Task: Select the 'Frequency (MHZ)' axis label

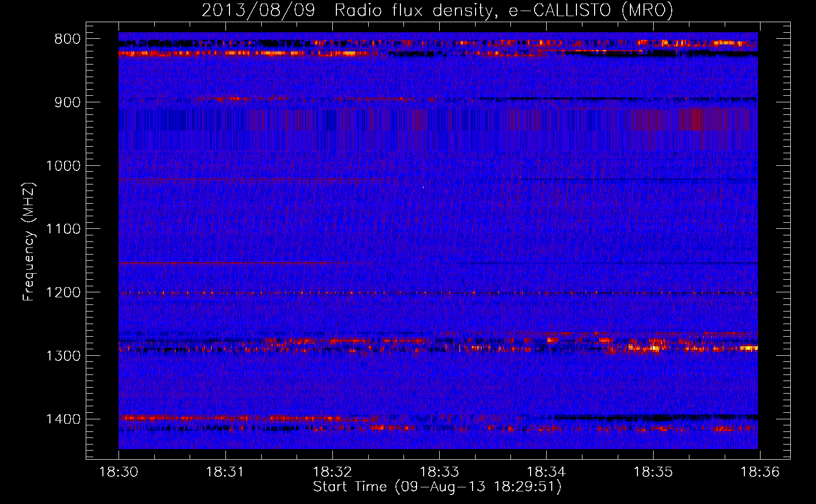Action: tap(29, 242)
